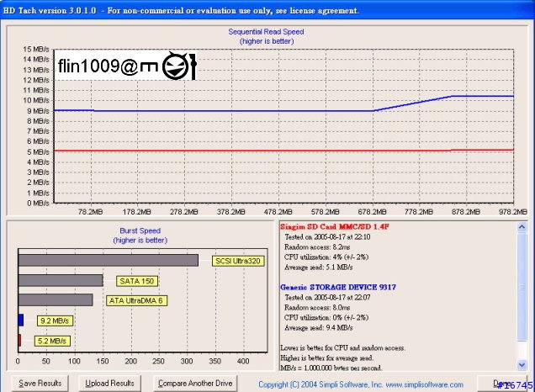Screen dimensions: 535x392
Task: Click the Burst Speed chart title
Action: point(140,231)
